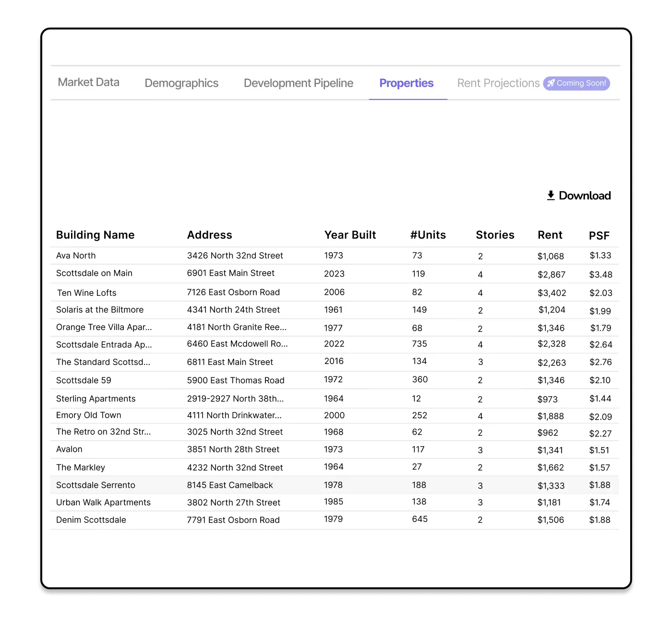Click rent $962 for The Retro row
Image resolution: width=672 pixels, height=630 pixels.
(x=548, y=433)
